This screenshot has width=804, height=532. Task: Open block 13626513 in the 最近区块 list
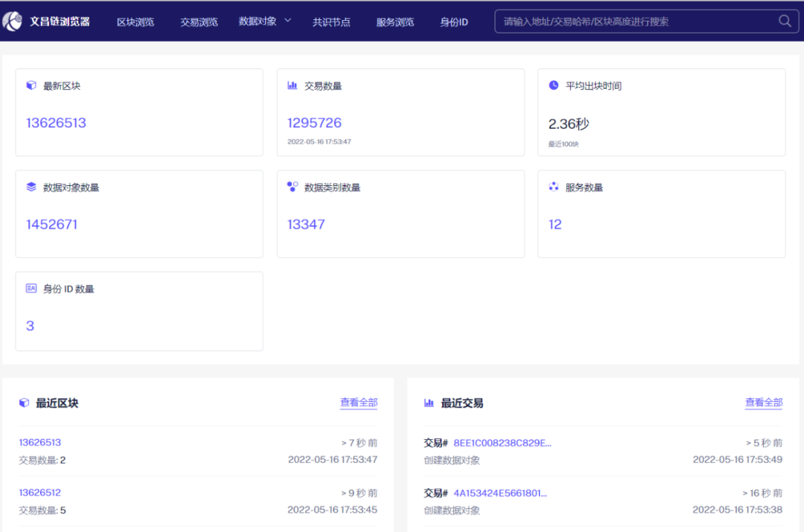pos(40,442)
